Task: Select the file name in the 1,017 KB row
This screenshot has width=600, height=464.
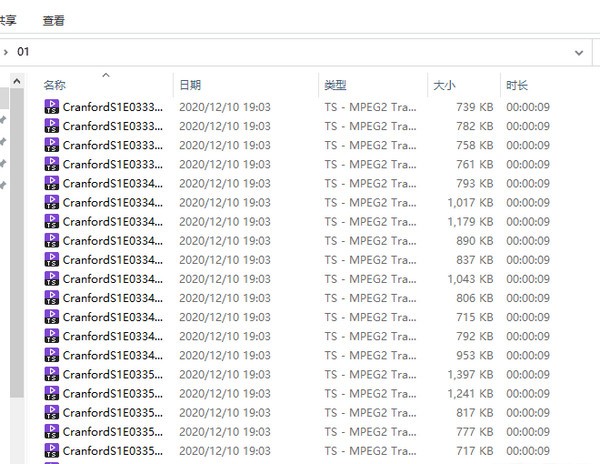Action: [112, 203]
